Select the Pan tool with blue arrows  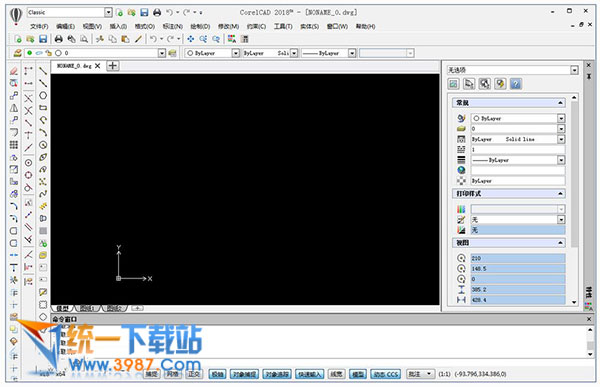191,39
